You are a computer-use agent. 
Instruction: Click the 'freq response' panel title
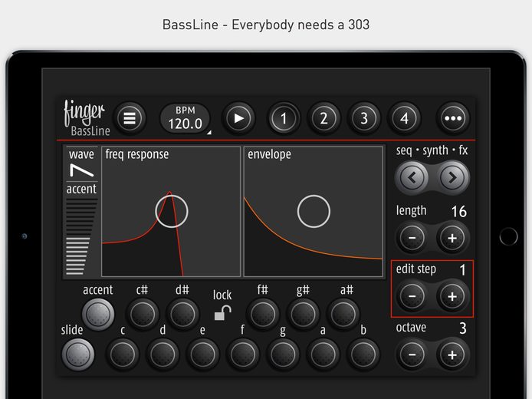[136, 154]
